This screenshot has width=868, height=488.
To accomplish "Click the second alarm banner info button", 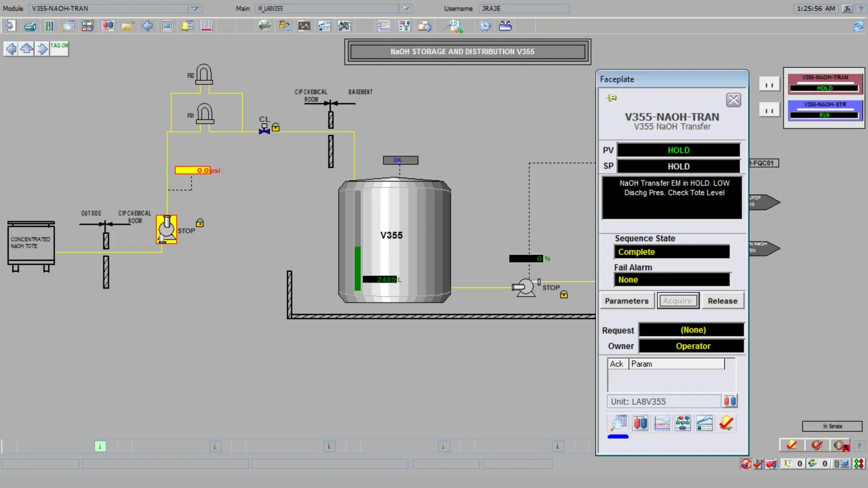I will pos(215,446).
